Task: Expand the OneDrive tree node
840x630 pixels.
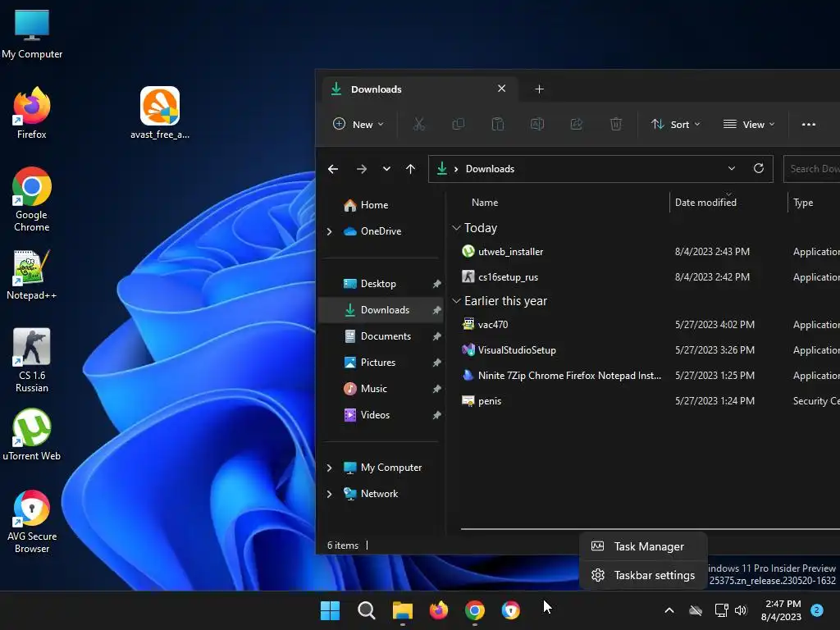Action: pos(330,231)
